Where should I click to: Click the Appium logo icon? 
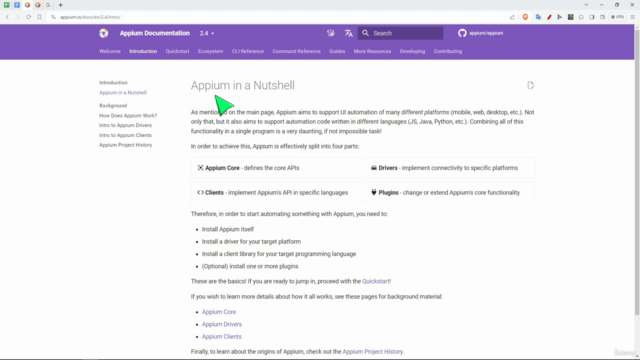pos(104,33)
